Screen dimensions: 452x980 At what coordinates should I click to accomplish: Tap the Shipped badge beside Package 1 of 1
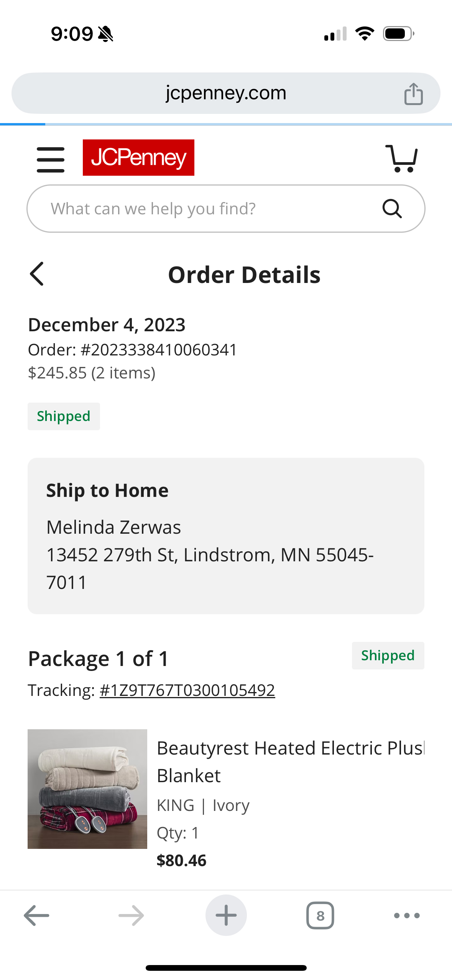pyautogui.click(x=388, y=655)
